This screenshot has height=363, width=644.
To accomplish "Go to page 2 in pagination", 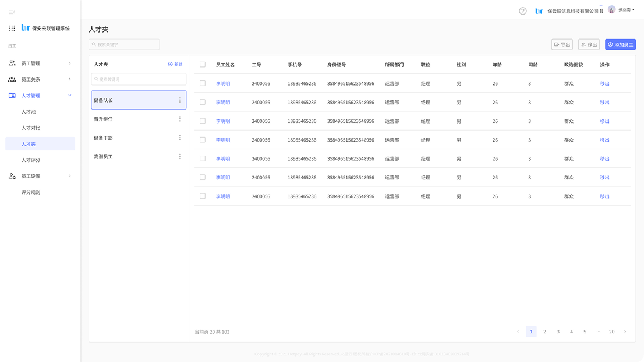I will click(544, 332).
